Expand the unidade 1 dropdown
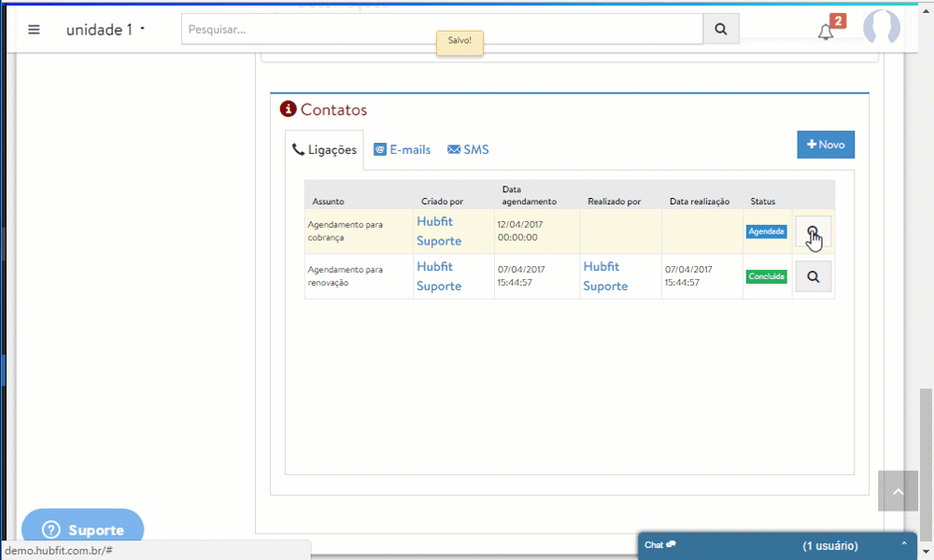934x560 pixels. pyautogui.click(x=106, y=29)
